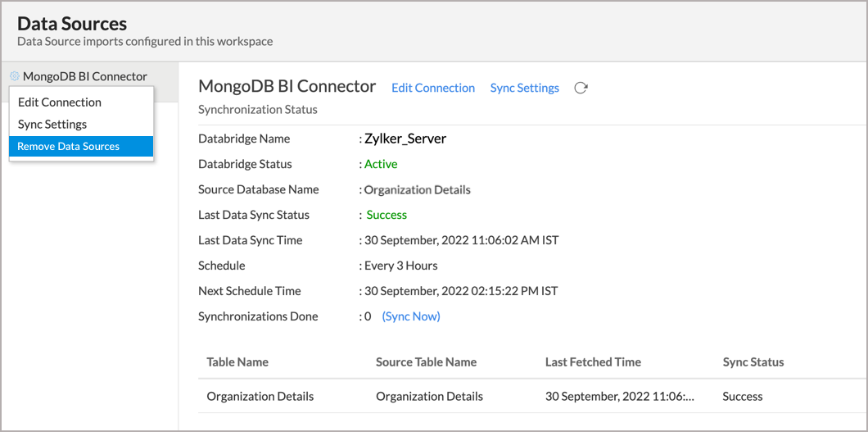
Task: Select Remove Data Sources menu entry
Action: tap(81, 147)
